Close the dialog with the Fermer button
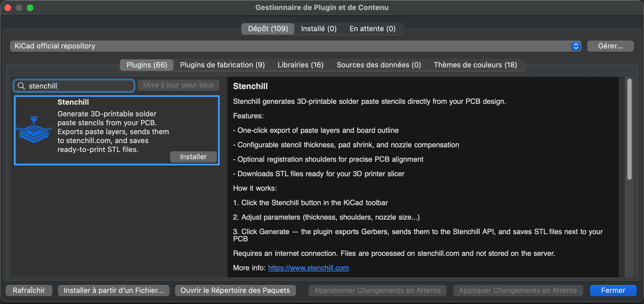Screen dimensions: 644x304 (613, 290)
